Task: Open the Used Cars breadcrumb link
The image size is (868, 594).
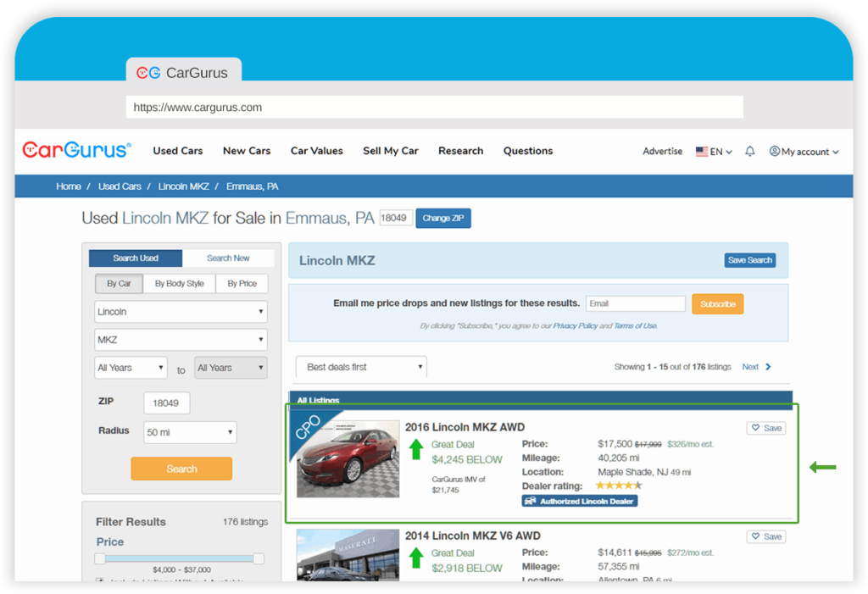Action: (120, 186)
